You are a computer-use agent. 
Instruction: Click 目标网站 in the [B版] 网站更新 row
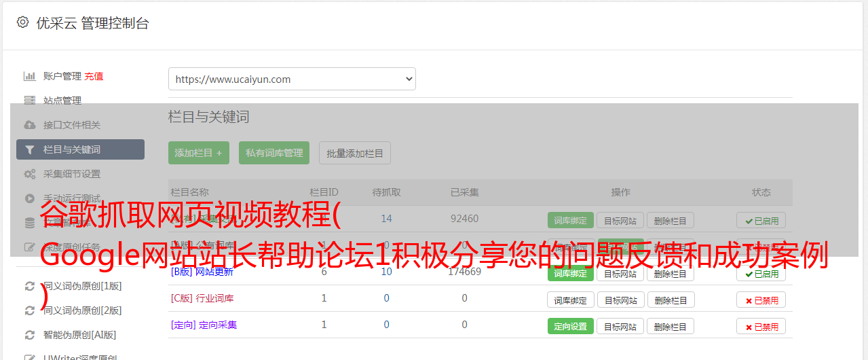click(x=620, y=273)
